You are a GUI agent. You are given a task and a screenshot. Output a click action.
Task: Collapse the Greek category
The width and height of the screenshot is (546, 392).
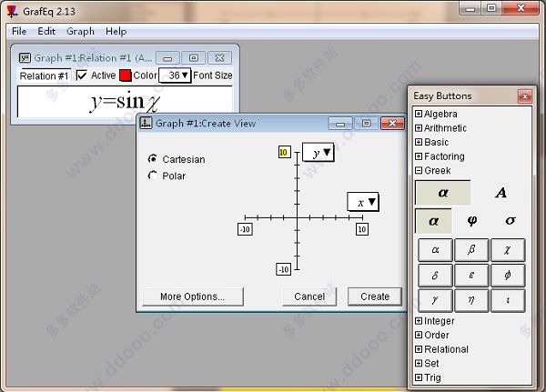pos(419,171)
